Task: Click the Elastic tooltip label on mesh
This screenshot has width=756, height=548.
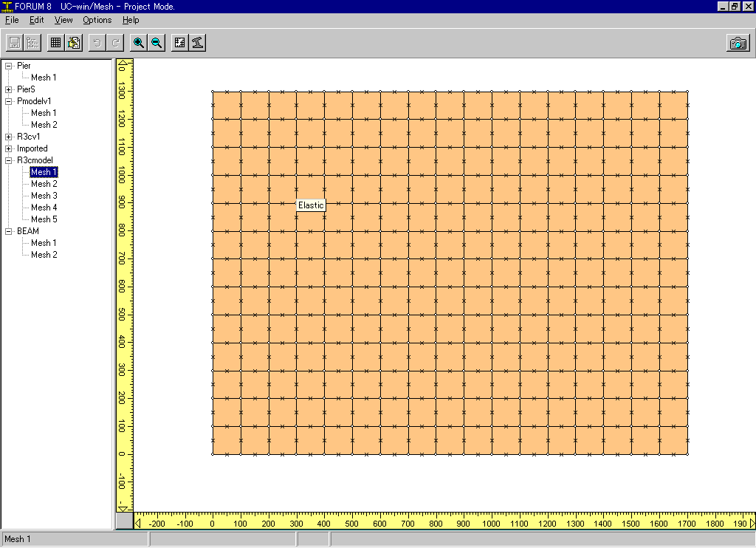Action: [311, 205]
